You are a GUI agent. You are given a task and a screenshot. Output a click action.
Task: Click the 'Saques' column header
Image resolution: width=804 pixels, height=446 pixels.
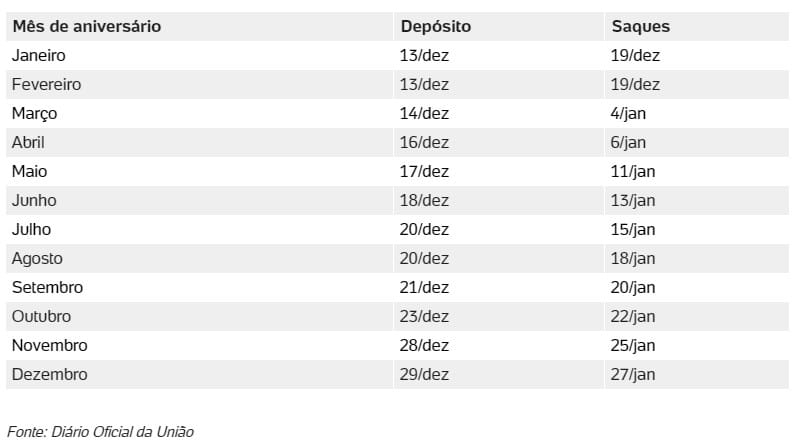click(x=640, y=26)
